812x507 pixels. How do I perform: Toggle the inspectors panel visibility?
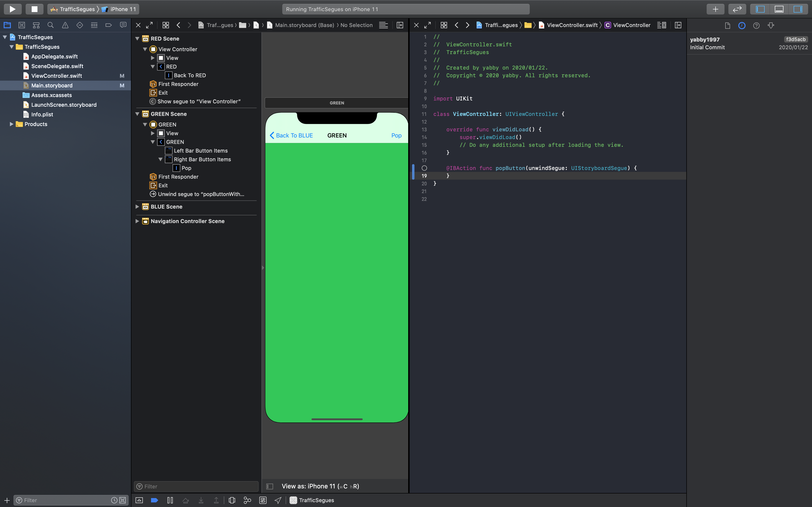798,9
